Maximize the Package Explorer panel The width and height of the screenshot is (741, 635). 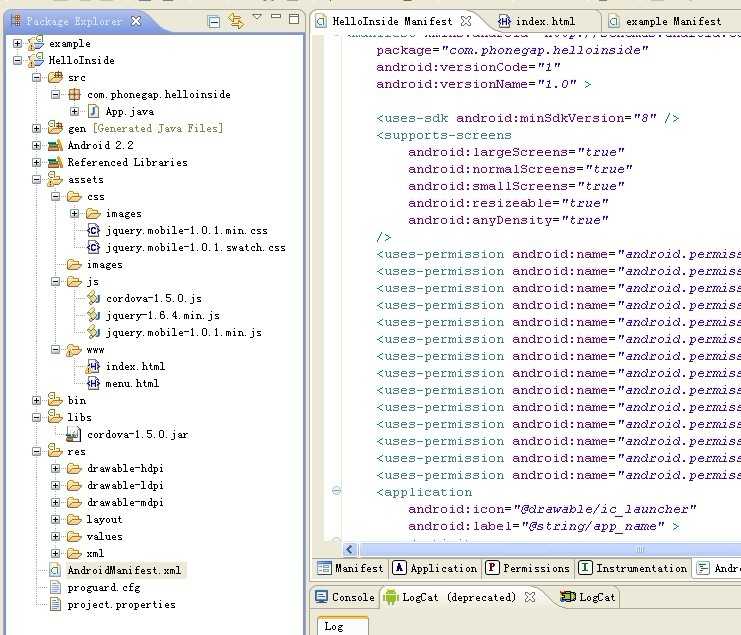point(294,18)
